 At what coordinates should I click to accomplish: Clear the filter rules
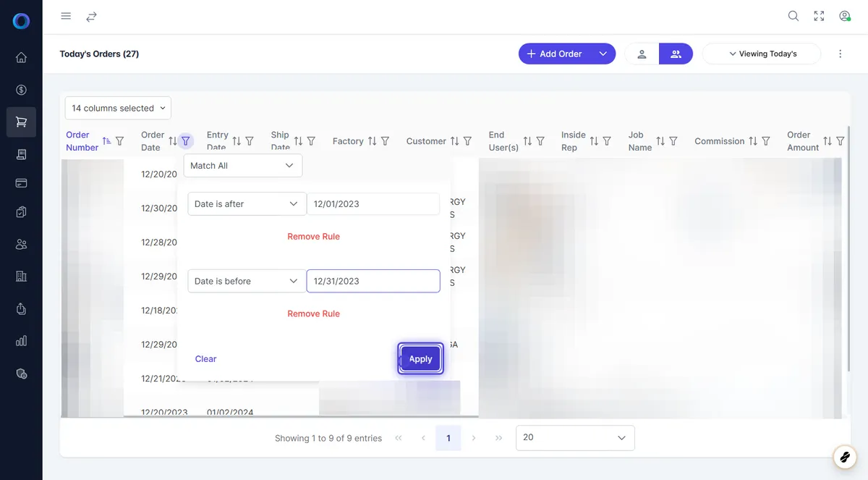205,359
